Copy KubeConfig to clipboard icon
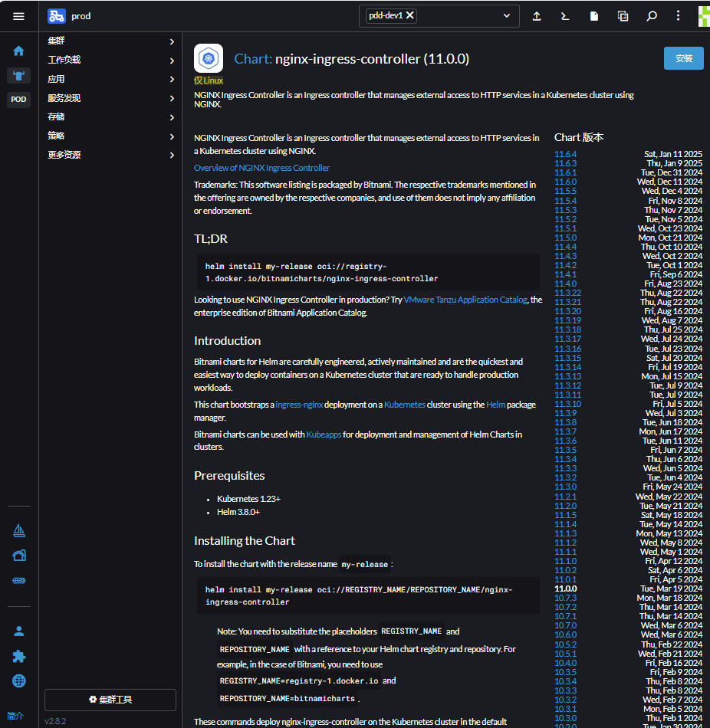 point(623,16)
